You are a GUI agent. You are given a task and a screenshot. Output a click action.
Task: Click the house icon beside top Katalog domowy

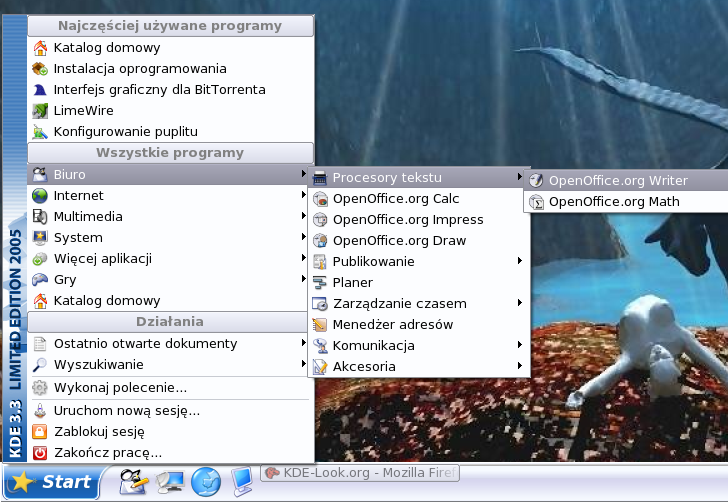tap(40, 47)
